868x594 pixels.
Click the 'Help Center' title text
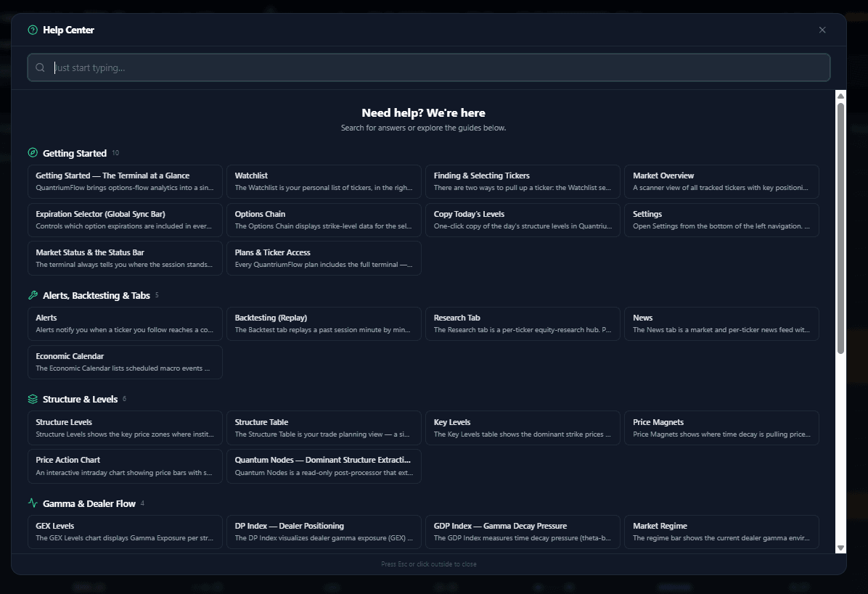point(69,30)
